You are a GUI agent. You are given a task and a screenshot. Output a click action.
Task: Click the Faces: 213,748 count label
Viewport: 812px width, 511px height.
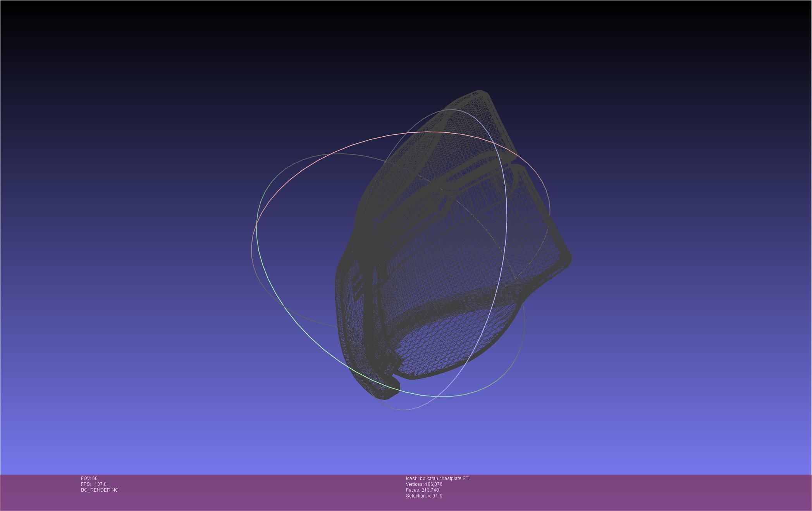tap(422, 490)
